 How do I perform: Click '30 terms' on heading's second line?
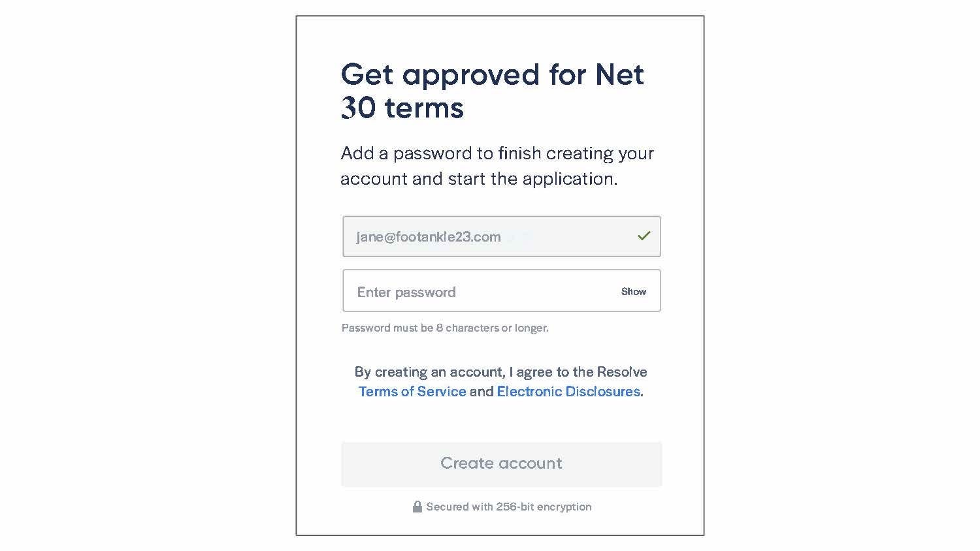pos(402,108)
